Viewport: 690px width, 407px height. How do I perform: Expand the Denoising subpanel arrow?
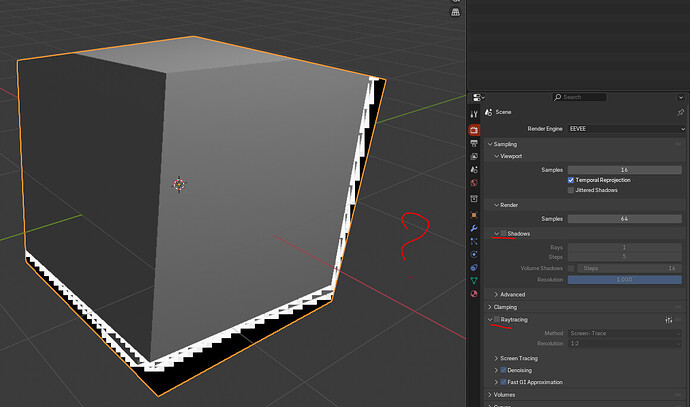click(x=496, y=370)
